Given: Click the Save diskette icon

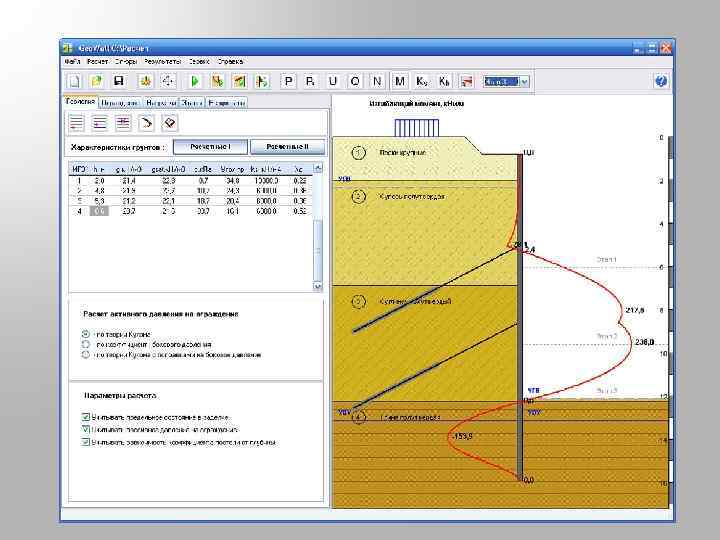Looking at the screenshot, I should [118, 81].
